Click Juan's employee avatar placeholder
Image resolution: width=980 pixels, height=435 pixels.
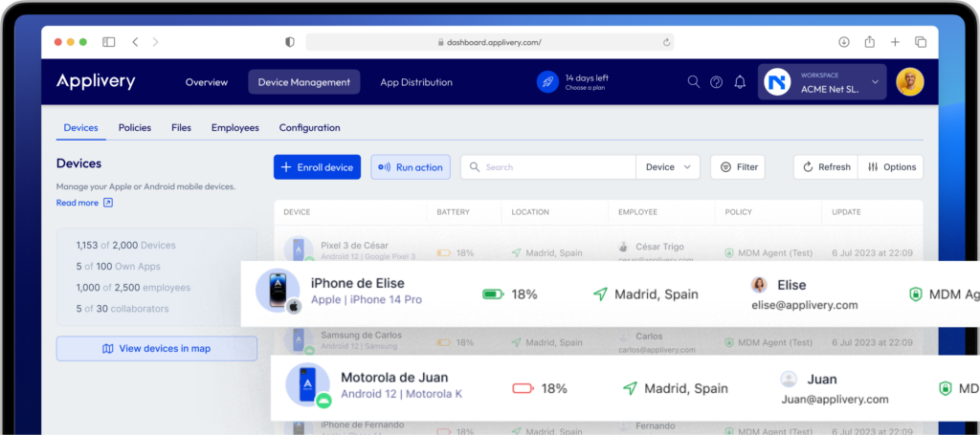[x=789, y=379]
